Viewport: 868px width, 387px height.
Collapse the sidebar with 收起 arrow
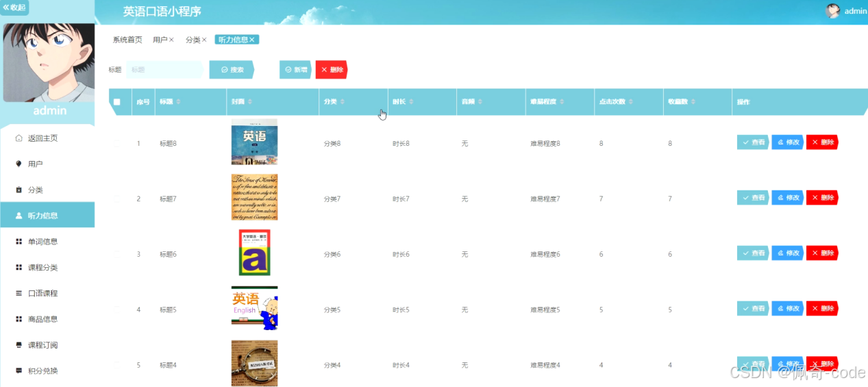[x=14, y=8]
